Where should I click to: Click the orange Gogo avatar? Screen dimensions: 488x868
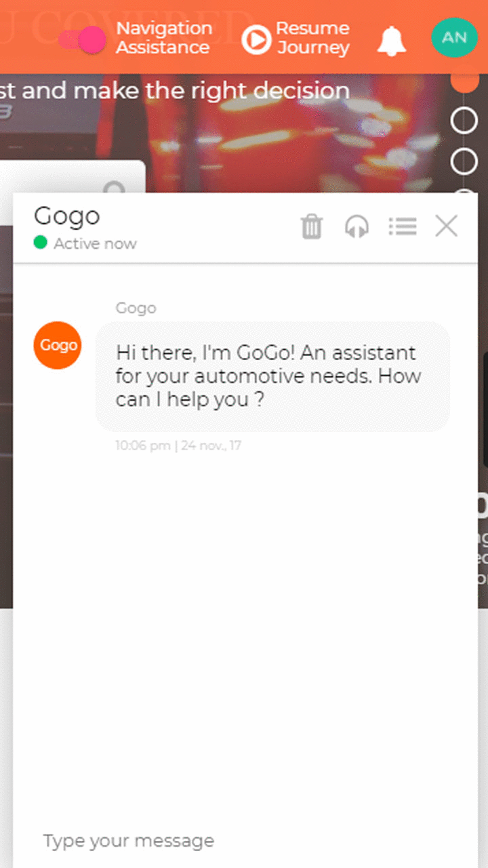[x=58, y=345]
